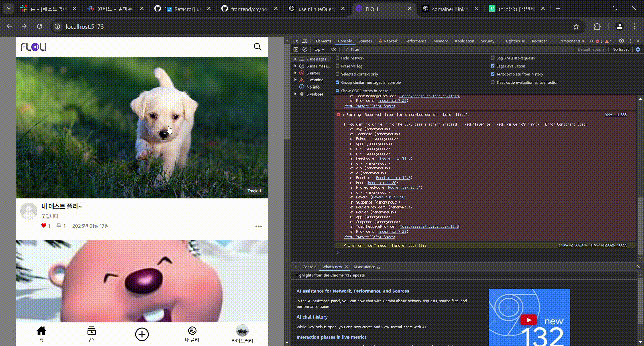This screenshot has height=346, width=644.
Task: Switch to the Sources panel
Action: [365, 41]
